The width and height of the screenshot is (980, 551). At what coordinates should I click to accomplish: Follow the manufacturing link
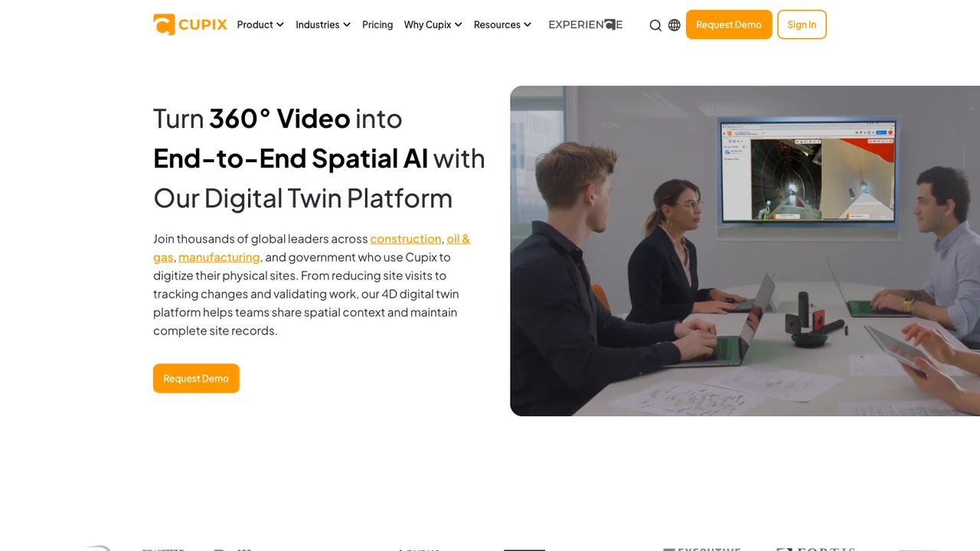click(219, 257)
